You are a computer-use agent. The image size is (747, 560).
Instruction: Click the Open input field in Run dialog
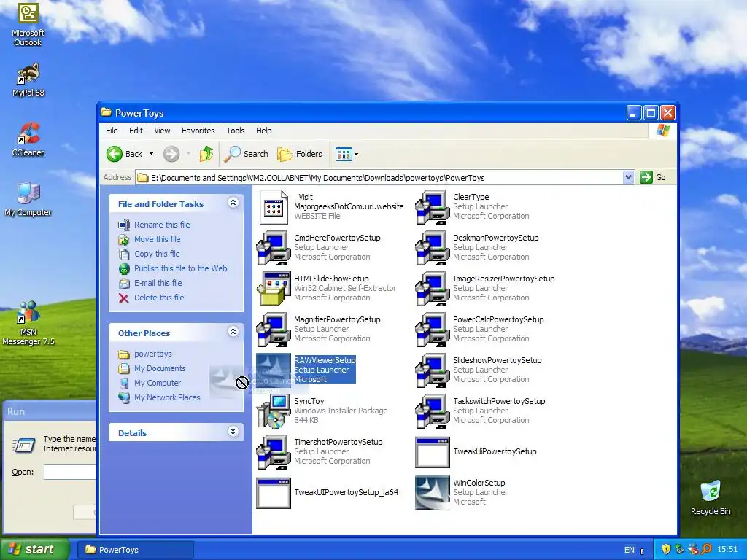[x=71, y=472]
